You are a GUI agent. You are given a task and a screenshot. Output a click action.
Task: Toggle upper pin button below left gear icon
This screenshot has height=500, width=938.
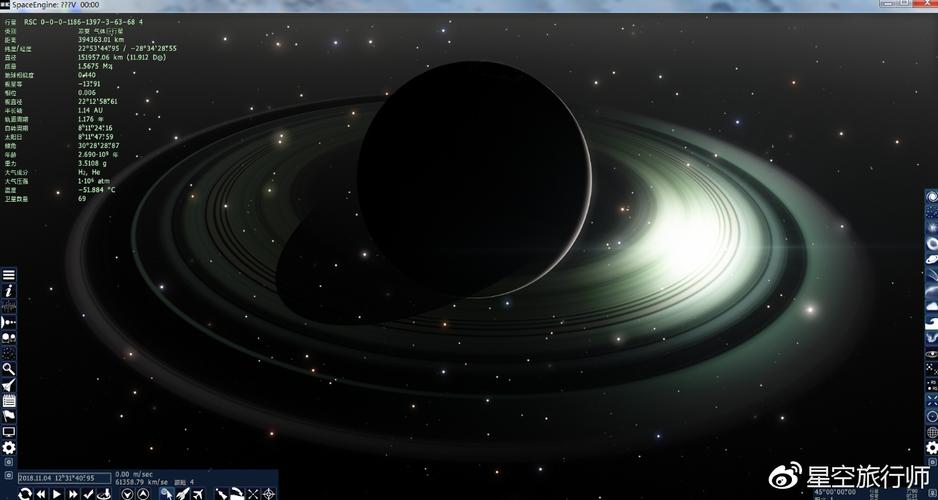click(8, 462)
